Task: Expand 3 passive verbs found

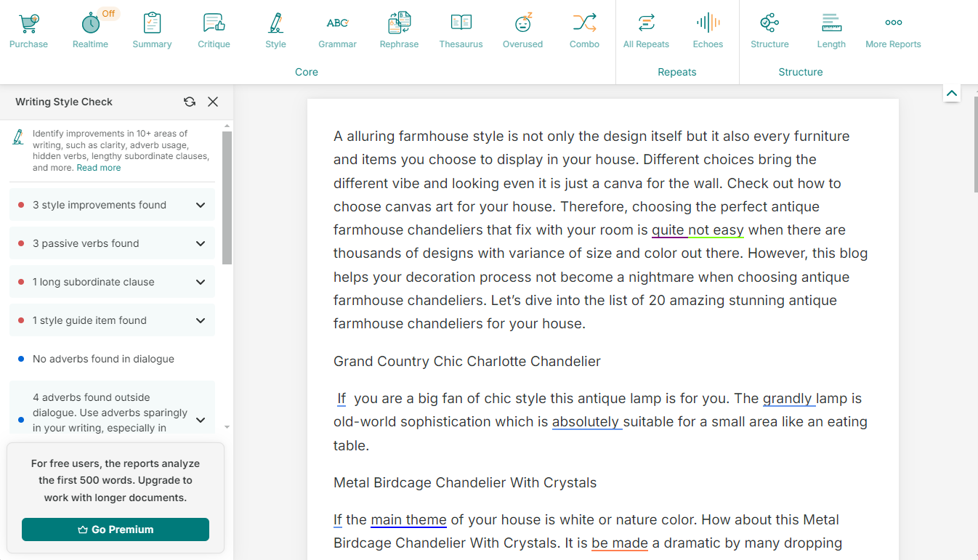Action: click(x=201, y=243)
